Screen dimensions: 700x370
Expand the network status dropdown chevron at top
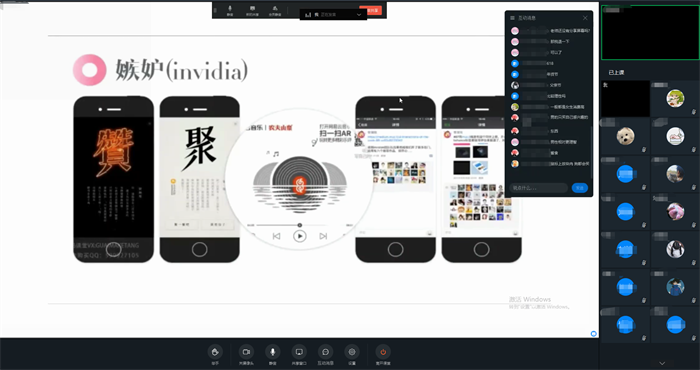(359, 15)
